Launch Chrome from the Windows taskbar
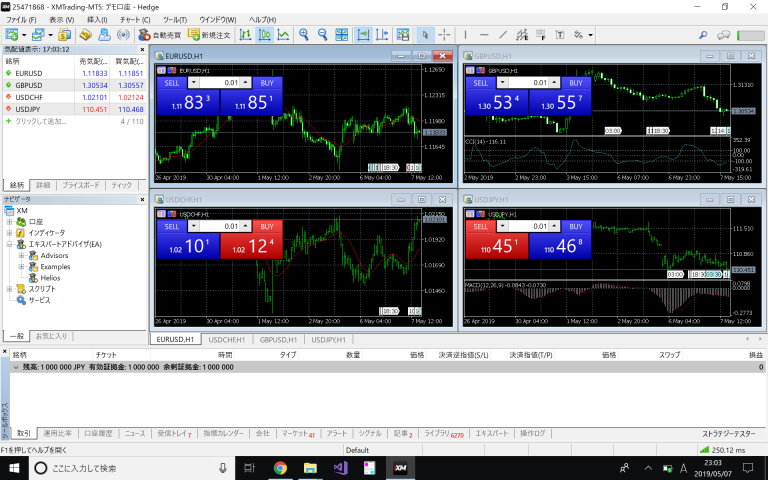The image size is (768, 480). 280,468
